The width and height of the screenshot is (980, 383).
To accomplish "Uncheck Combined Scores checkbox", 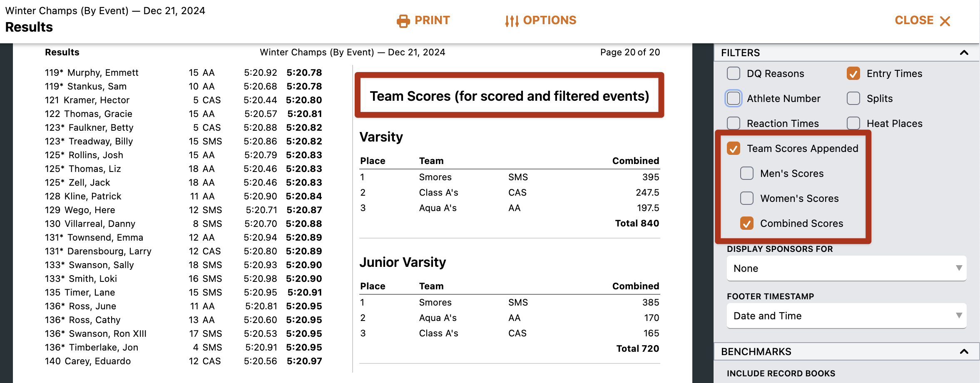I will 747,224.
